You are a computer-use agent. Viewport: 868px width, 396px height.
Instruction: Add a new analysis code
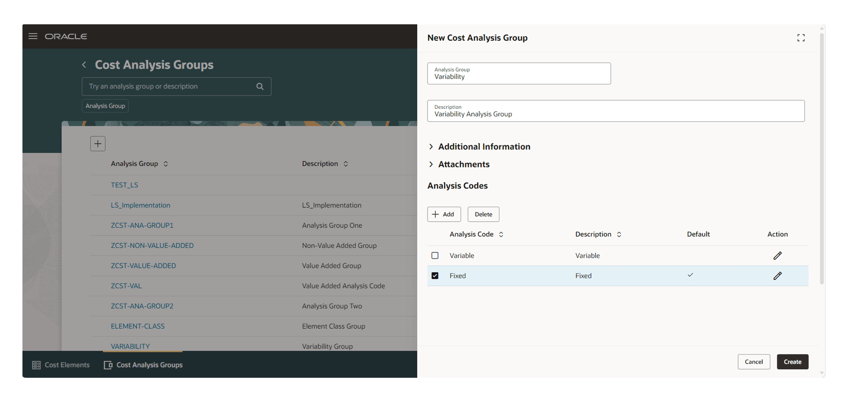pyautogui.click(x=444, y=215)
